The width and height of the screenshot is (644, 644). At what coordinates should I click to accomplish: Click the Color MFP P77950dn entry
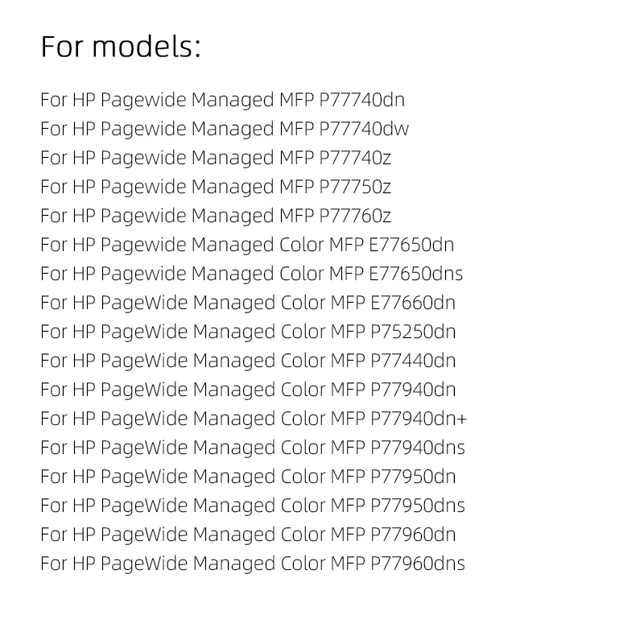(247, 477)
